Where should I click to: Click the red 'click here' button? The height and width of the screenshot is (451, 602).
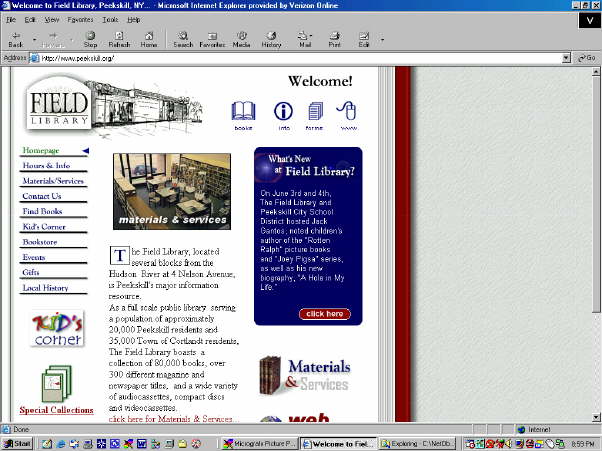[x=324, y=314]
